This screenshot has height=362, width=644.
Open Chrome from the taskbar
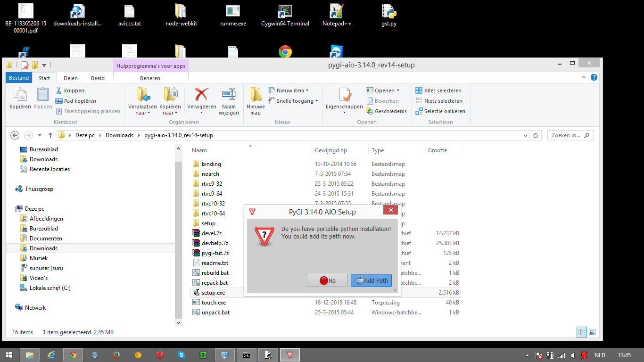73,355
